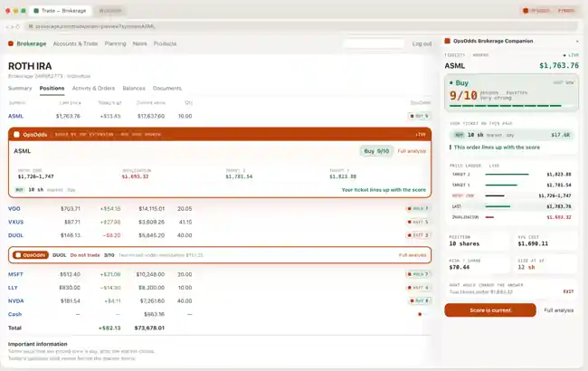Click the $1,763.76 price in companion panel
This screenshot has width=588, height=371.
pyautogui.click(x=559, y=66)
